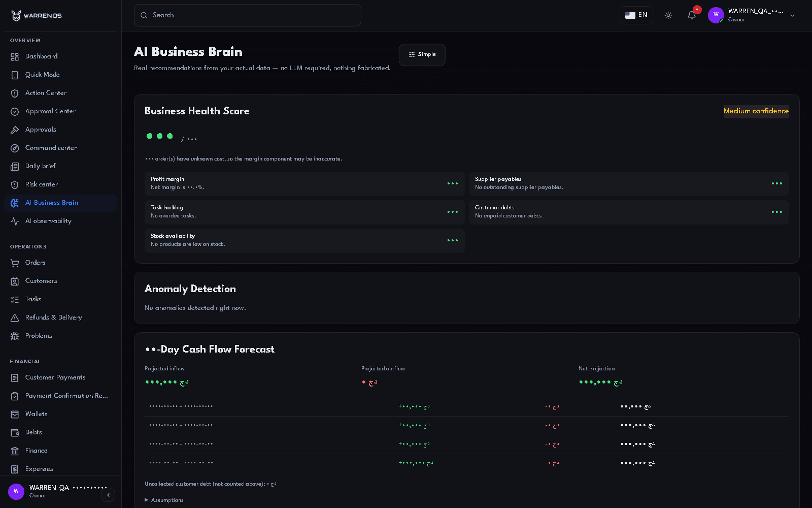The image size is (812, 508).
Task: Click the Uncollected customer debt note
Action: click(x=211, y=484)
